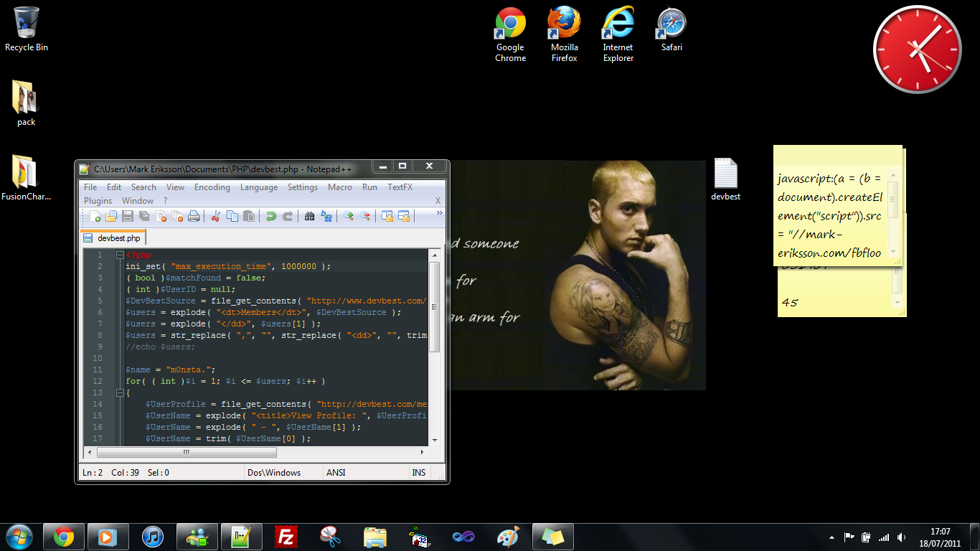The height and width of the screenshot is (551, 980).
Task: Toggle synchronize vertical scrolling icon
Action: (387, 216)
